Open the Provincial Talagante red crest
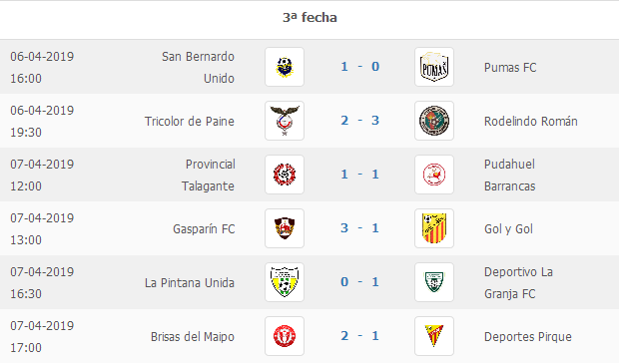This screenshot has height=364, width=619. pyautogui.click(x=285, y=175)
